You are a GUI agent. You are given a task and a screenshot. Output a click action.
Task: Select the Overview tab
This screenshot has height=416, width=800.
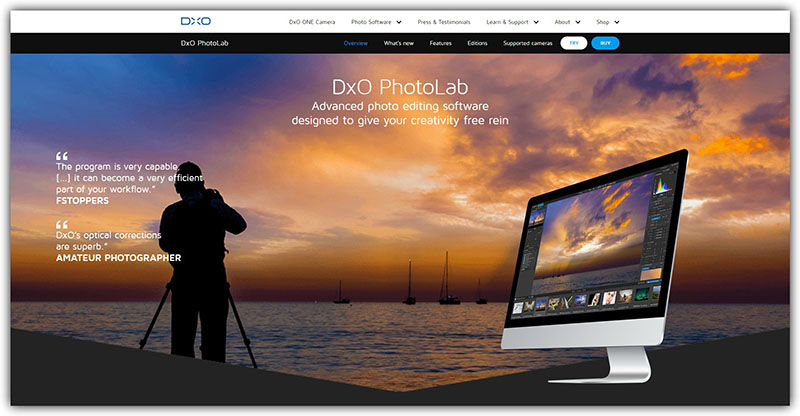pyautogui.click(x=355, y=43)
